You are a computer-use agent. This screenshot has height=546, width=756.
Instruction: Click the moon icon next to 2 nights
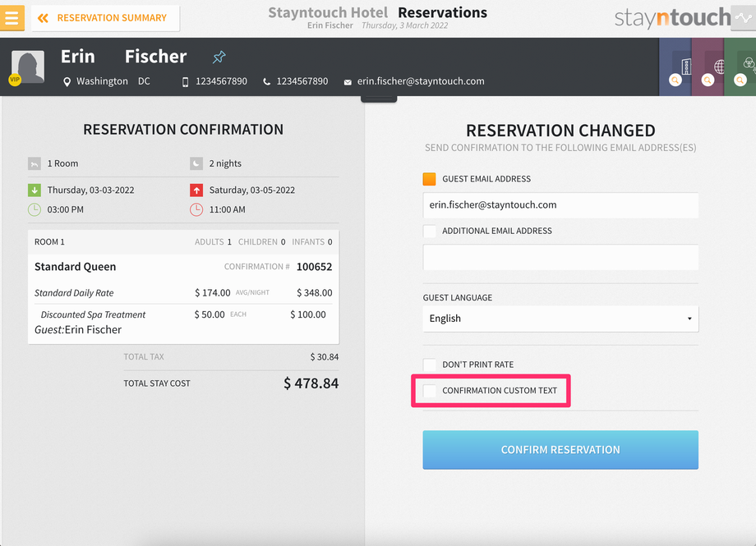196,164
